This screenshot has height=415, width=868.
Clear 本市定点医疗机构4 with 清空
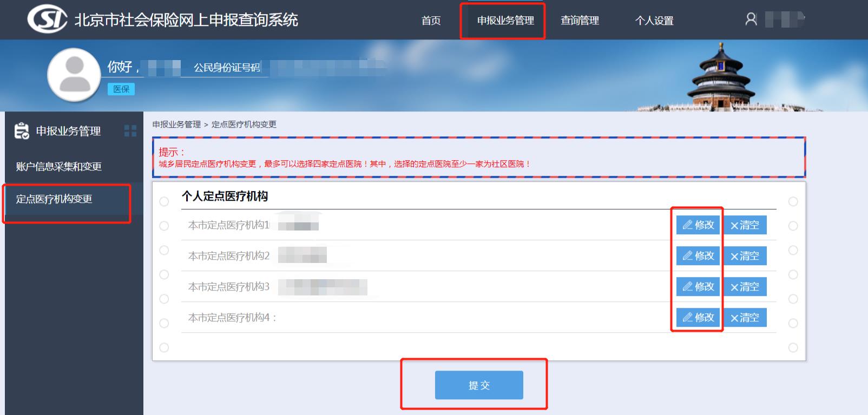click(x=745, y=318)
